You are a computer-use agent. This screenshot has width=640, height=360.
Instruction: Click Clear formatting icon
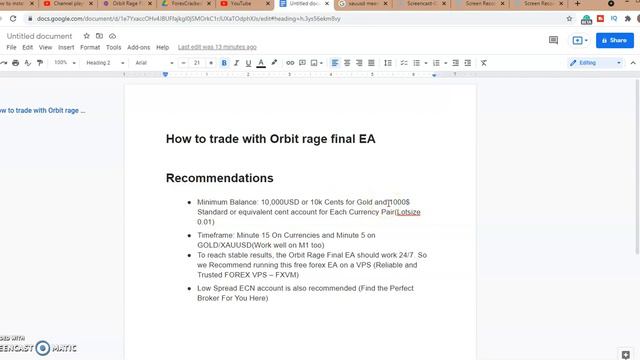[x=484, y=63]
